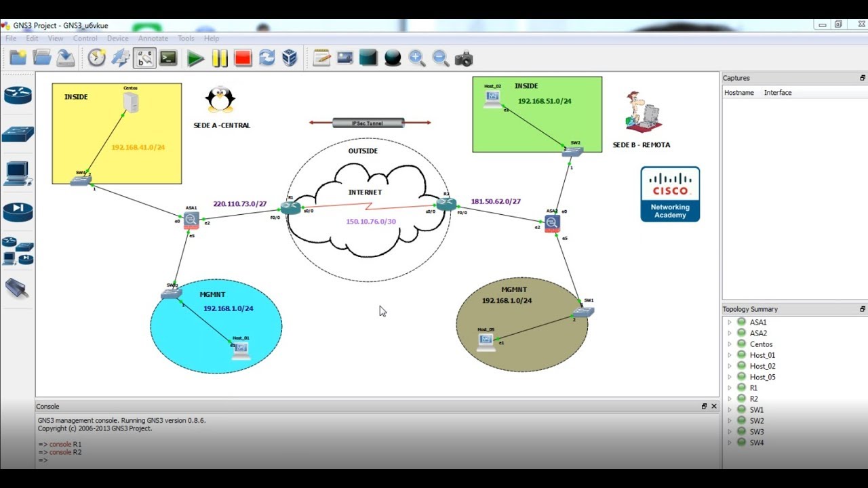868x488 pixels.
Task: Expand Host_02 in Topology Summary
Action: click(730, 366)
